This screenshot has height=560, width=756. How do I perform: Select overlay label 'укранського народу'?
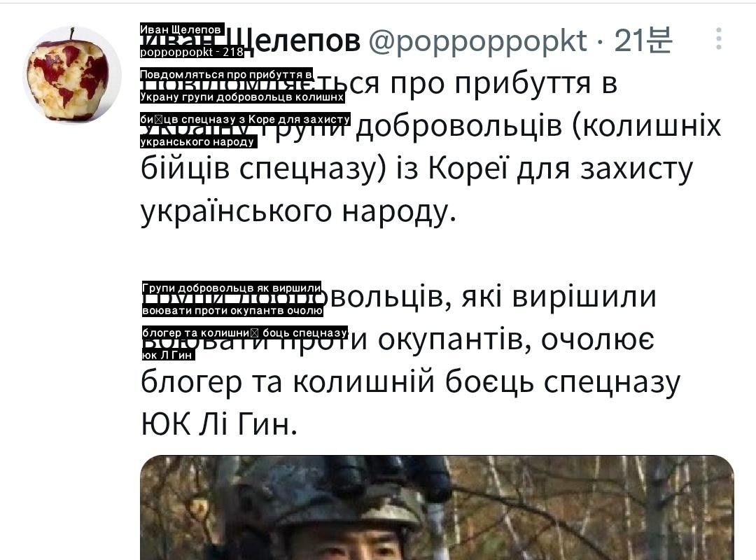pos(198,141)
